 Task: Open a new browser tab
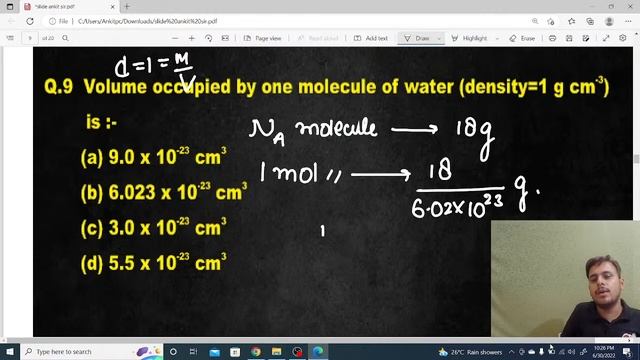coord(127,7)
